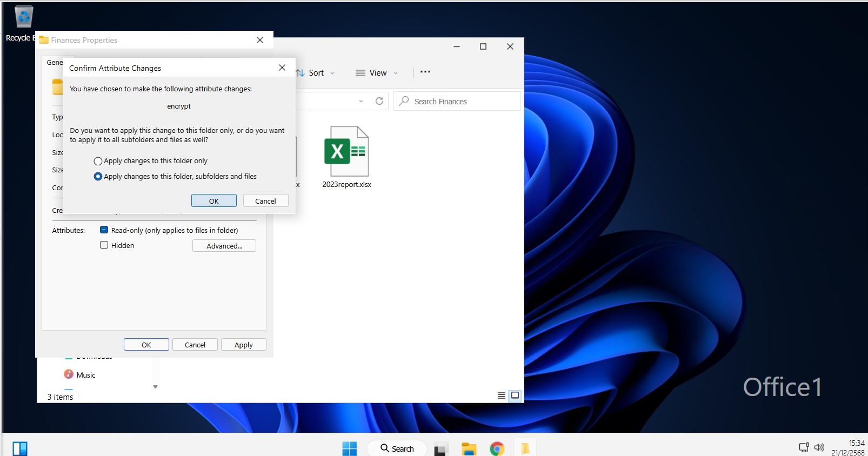Click the See more ellipsis icon
The image size is (868, 456).
coord(425,72)
